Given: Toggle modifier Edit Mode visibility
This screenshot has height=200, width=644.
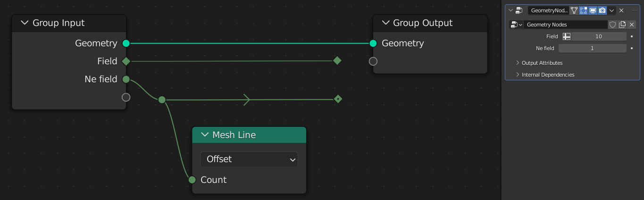Looking at the screenshot, I should click(584, 10).
